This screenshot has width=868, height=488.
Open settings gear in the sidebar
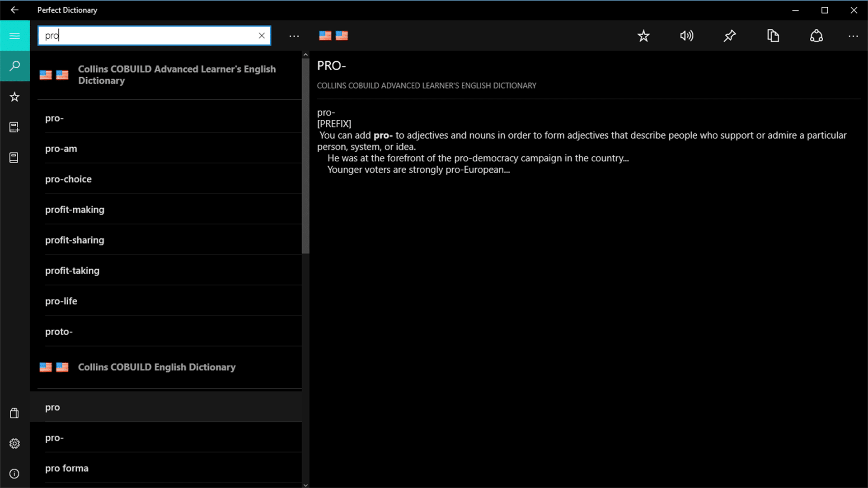14,443
